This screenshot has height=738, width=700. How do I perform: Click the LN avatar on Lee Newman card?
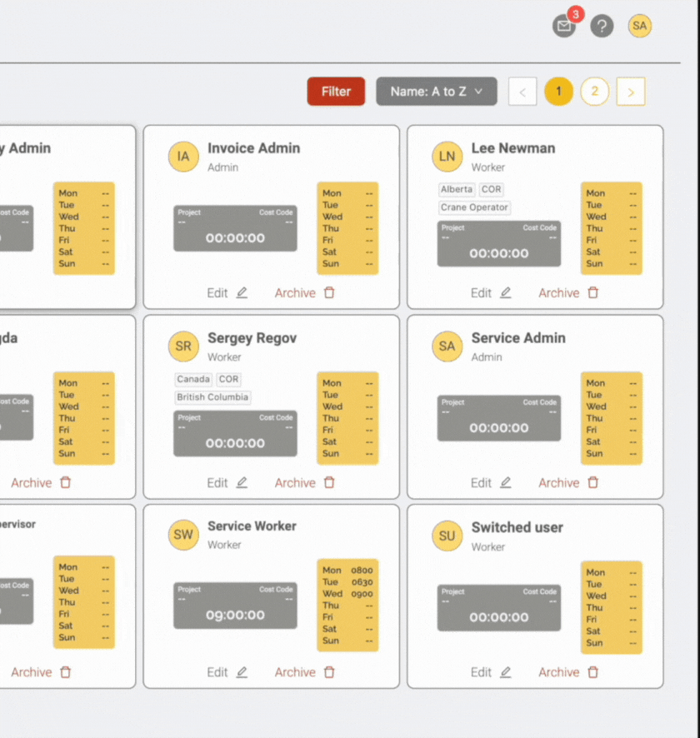point(447,157)
